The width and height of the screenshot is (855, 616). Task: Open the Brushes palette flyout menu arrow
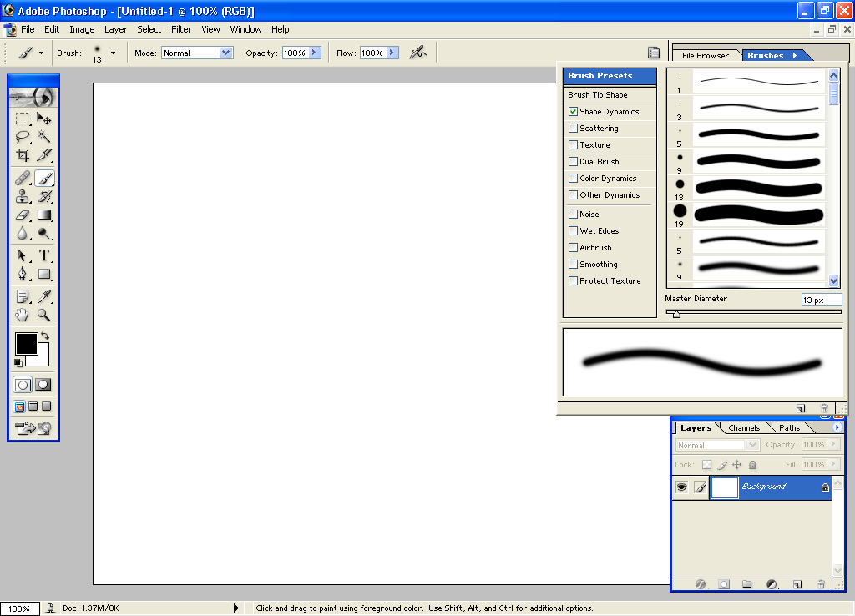pos(795,55)
